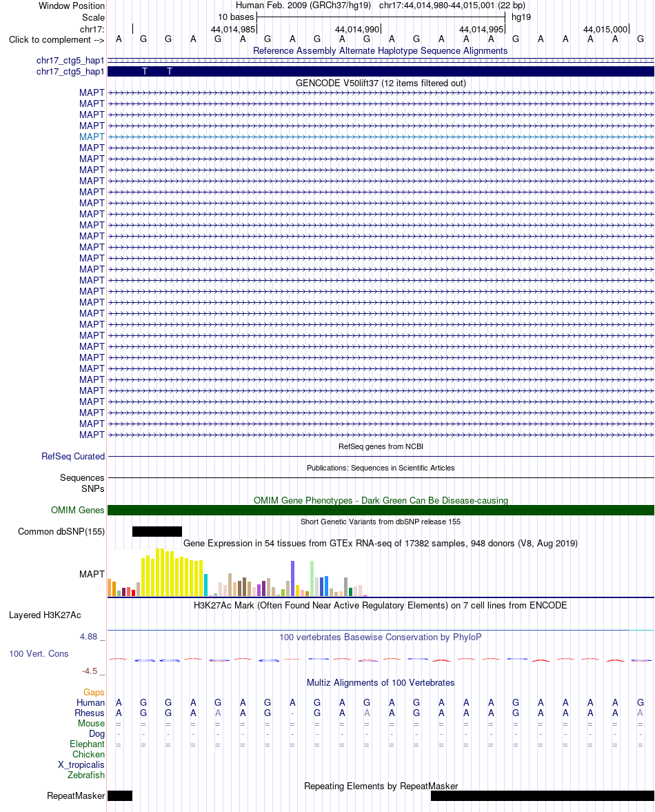Click the Common dbSNP(155) track label

coord(61,532)
